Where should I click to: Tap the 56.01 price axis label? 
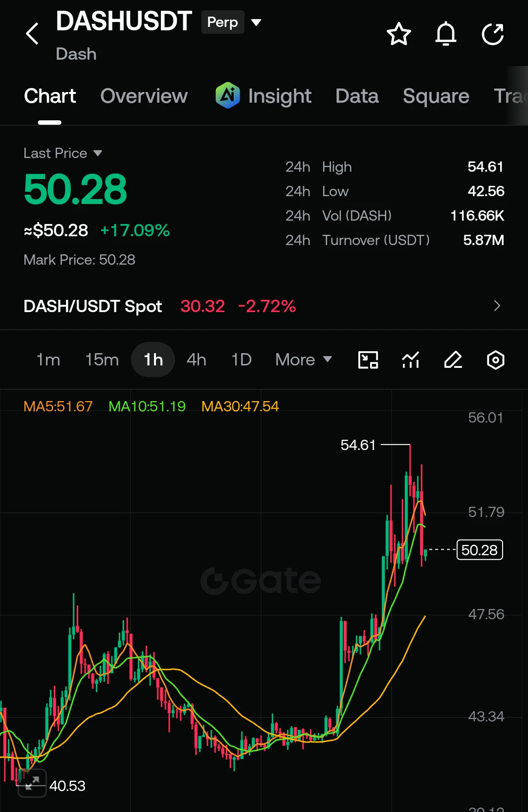[485, 418]
